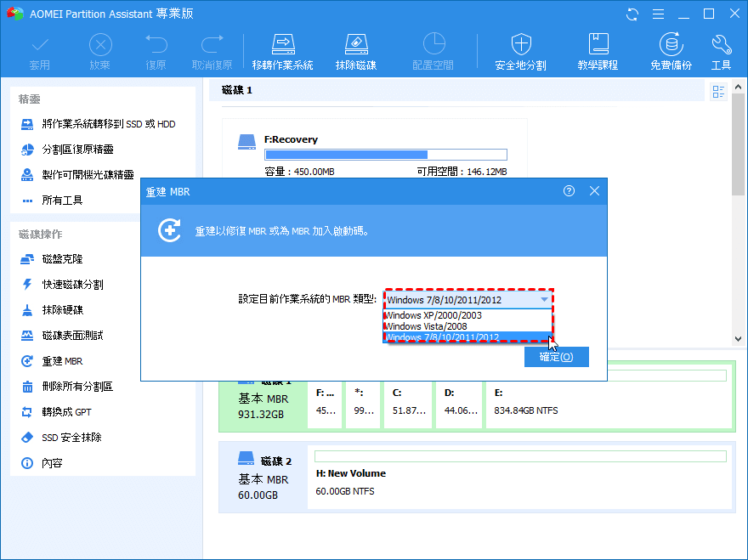
Task: Click the 重建 MBR sidebar icon
Action: point(27,361)
